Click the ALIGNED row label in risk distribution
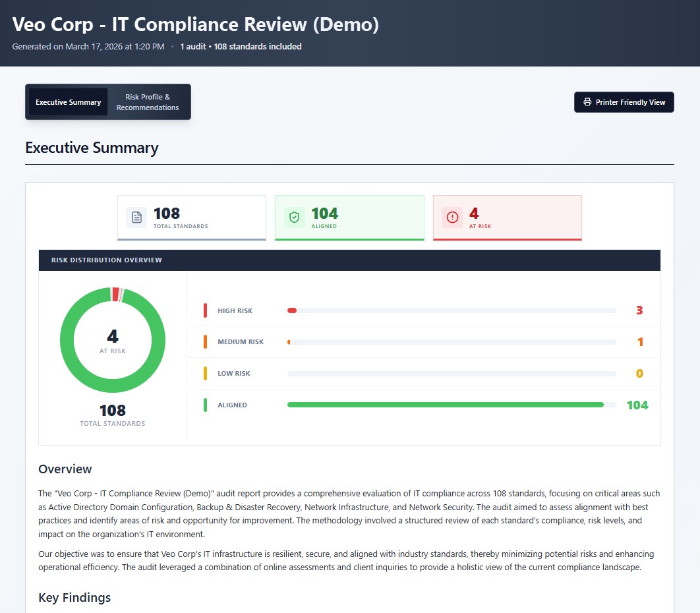Viewport: 700px width, 613px height. [232, 405]
